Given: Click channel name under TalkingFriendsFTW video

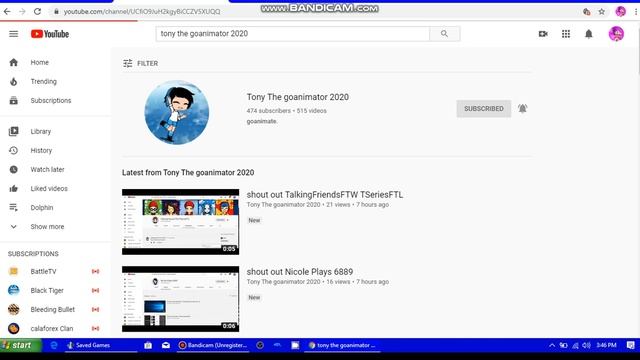Looking at the screenshot, I should tap(283, 205).
